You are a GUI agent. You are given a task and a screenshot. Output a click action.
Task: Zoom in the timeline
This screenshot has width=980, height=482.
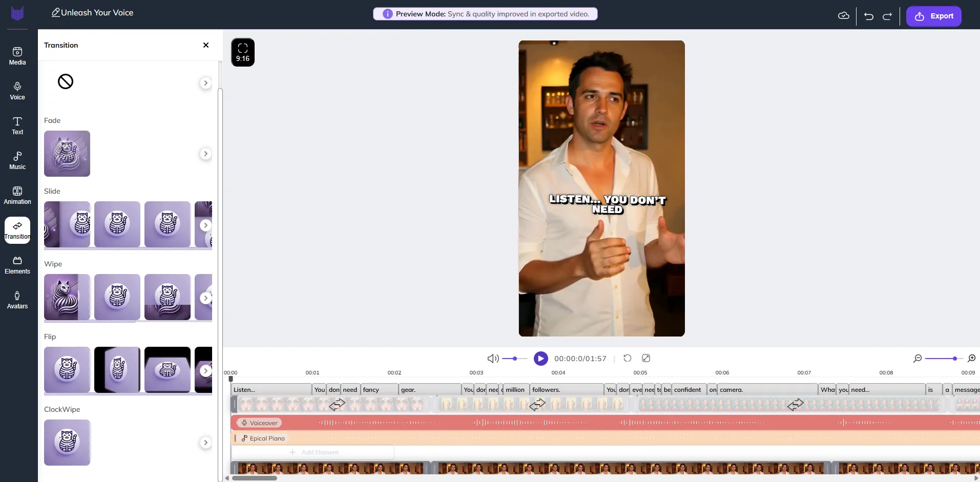click(972, 359)
